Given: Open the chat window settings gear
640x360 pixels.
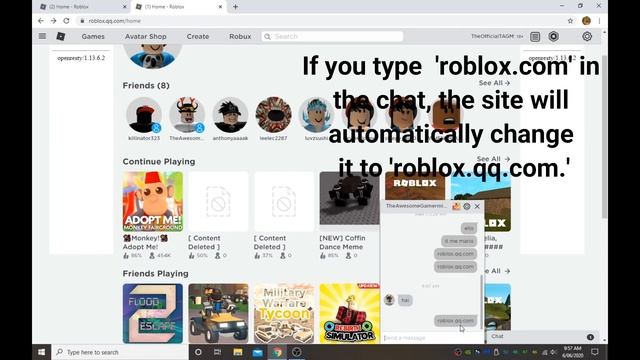Looking at the screenshot, I should point(467,207).
